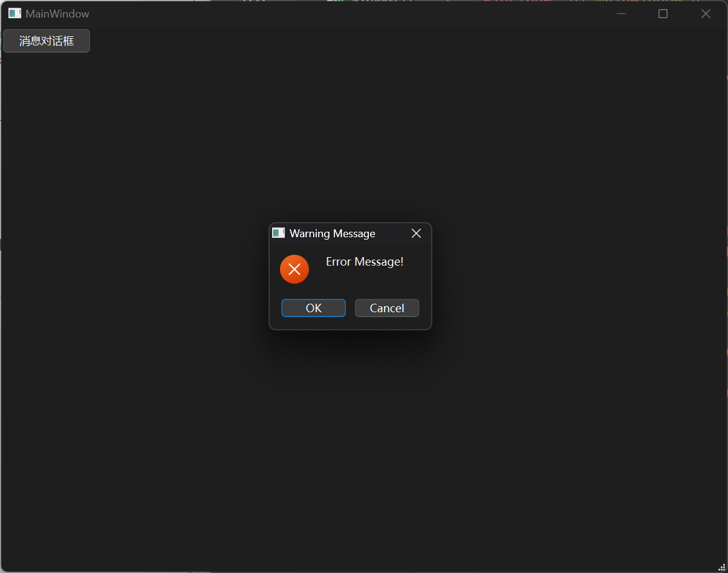Minimize the MainWindow
The height and width of the screenshot is (573, 728).
621,13
